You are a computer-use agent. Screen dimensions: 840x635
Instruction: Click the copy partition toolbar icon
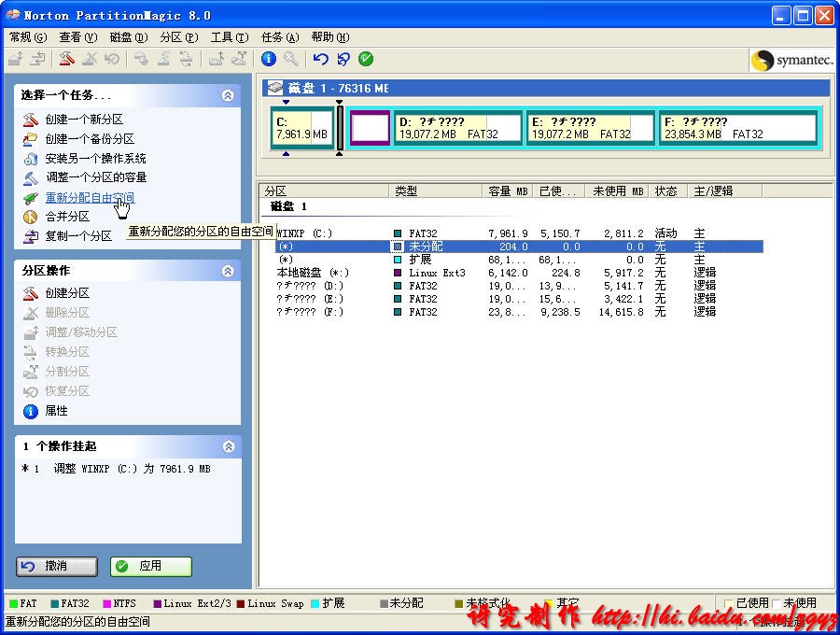(37, 59)
